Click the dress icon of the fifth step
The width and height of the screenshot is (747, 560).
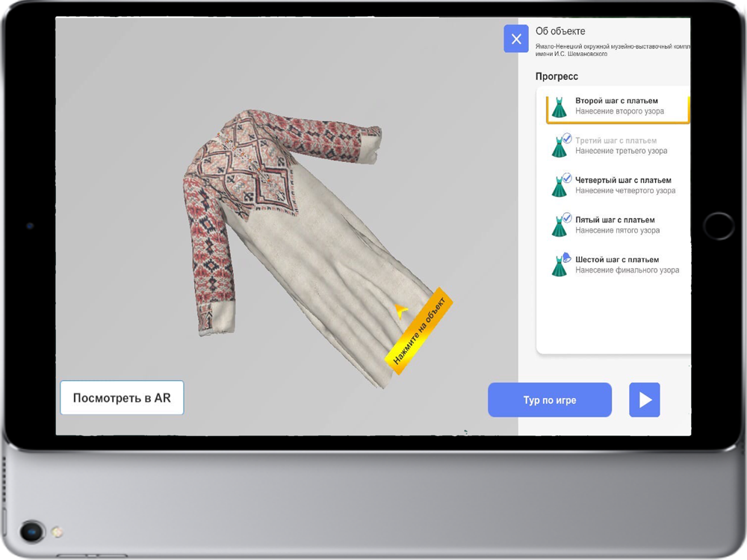[x=559, y=226]
